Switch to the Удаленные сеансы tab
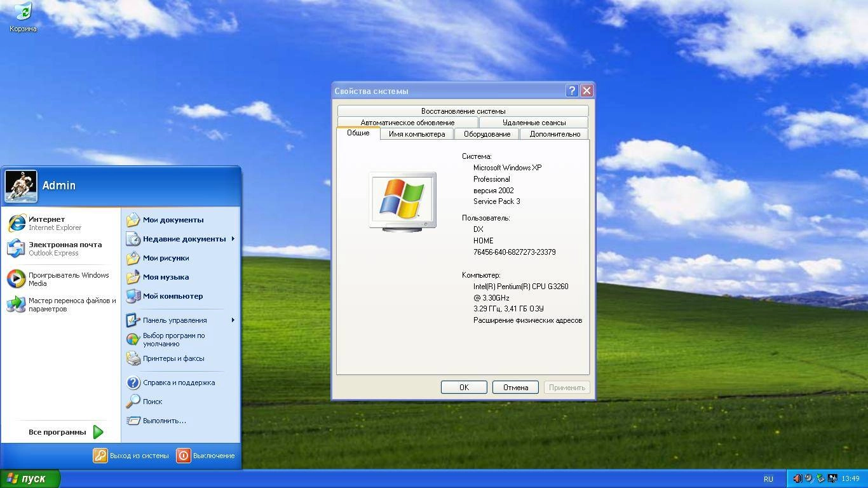This screenshot has width=868, height=488. click(534, 122)
